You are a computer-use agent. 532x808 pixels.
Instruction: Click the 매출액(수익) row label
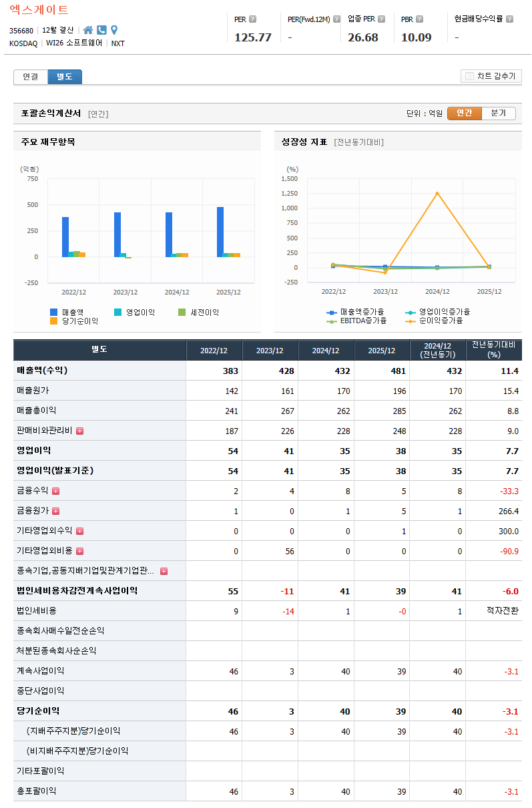pos(42,370)
